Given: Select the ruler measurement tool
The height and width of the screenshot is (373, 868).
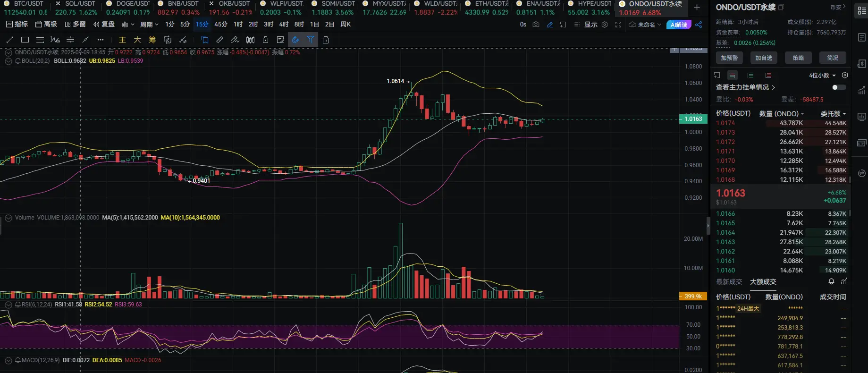Looking at the screenshot, I should tap(220, 40).
